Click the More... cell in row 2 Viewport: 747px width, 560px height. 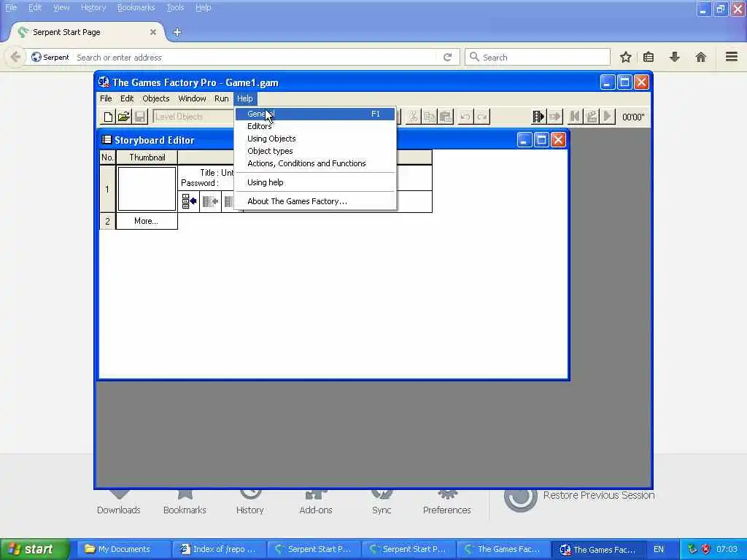(146, 221)
